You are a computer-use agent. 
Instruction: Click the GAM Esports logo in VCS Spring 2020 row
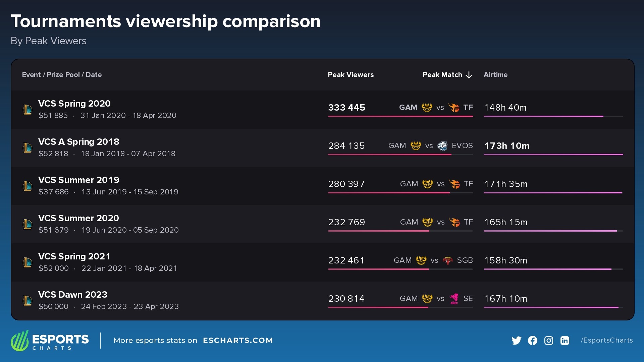pos(428,108)
